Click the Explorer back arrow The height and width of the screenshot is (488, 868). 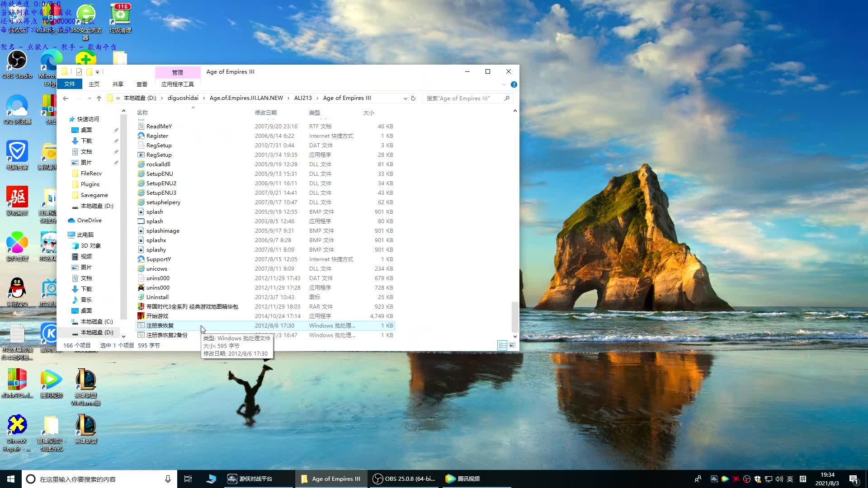coord(66,98)
